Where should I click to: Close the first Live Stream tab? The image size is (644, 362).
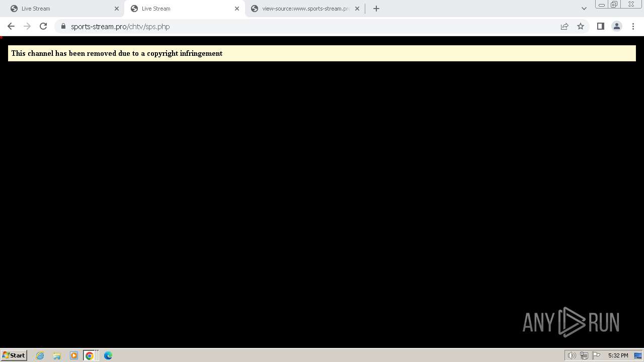[117, 9]
